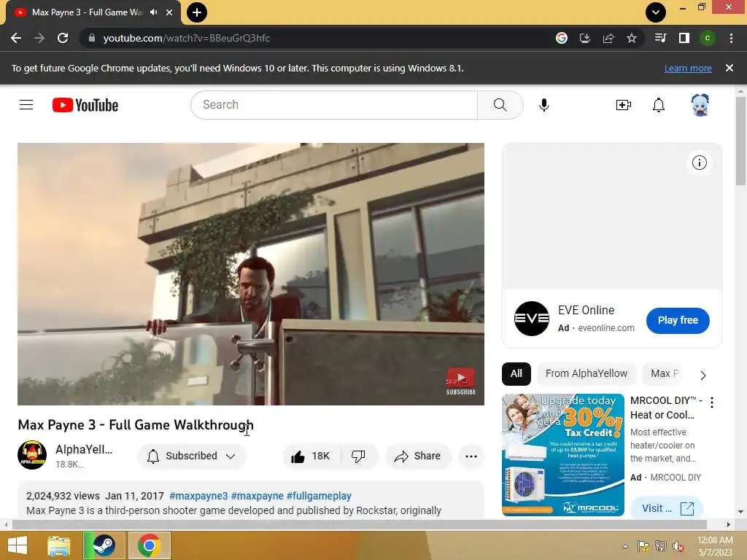Dislike the video with thumbs down

pyautogui.click(x=359, y=456)
